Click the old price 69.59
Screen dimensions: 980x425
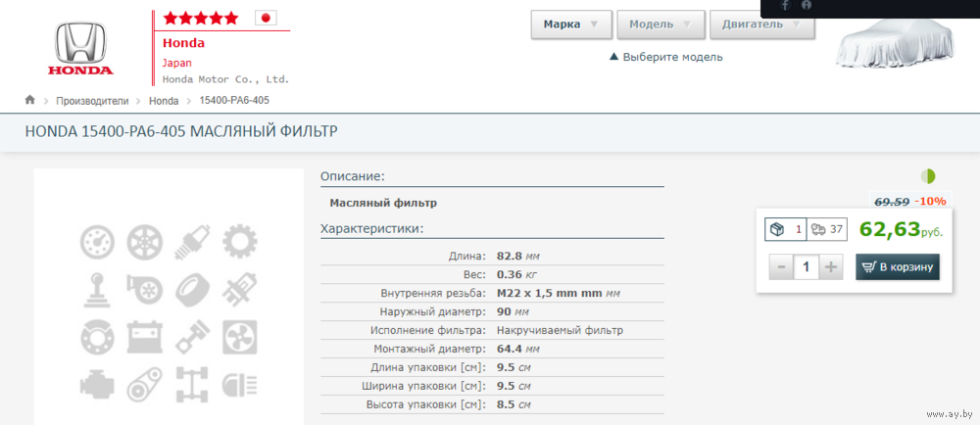(891, 202)
